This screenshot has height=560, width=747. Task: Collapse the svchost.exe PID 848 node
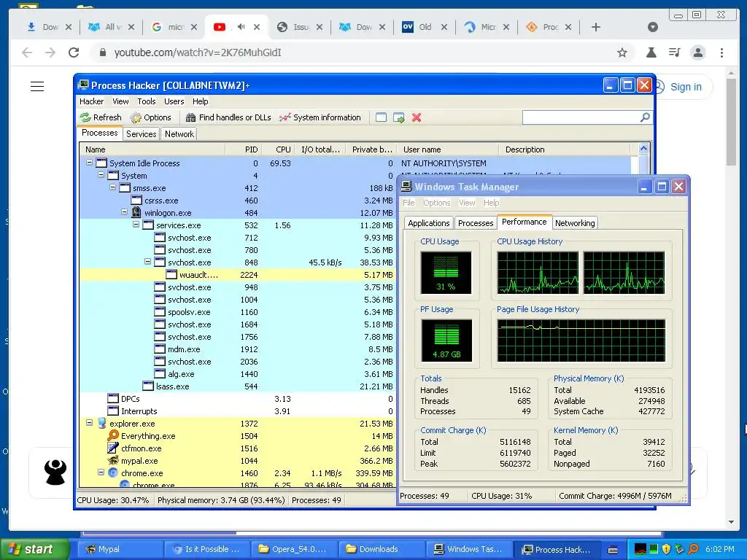[x=147, y=262]
